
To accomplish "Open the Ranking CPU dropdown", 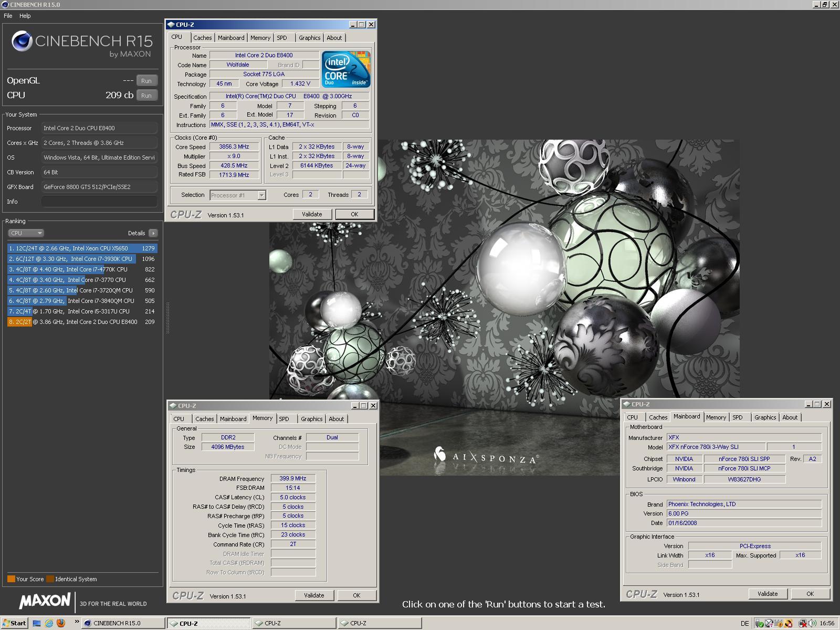I will [x=26, y=233].
